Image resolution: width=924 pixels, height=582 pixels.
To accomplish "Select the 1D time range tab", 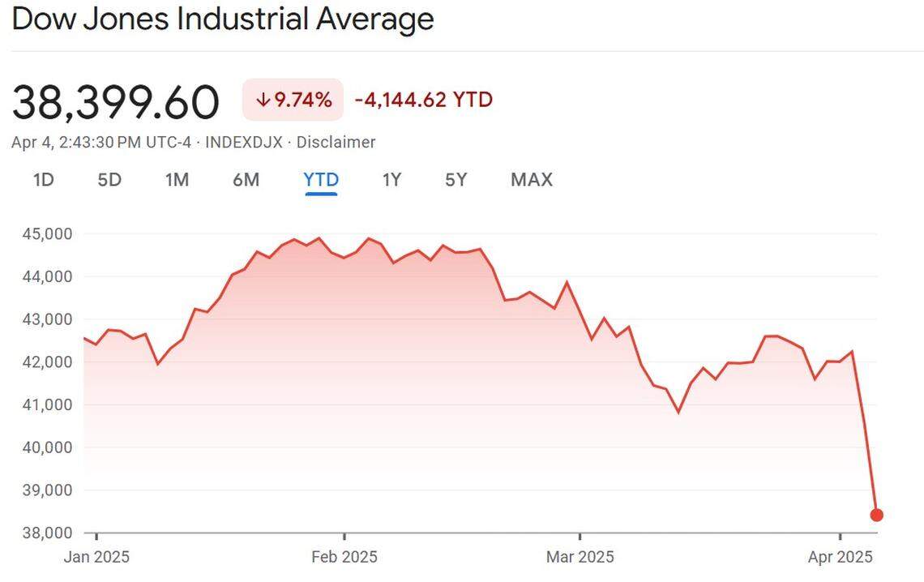I will tap(45, 180).
